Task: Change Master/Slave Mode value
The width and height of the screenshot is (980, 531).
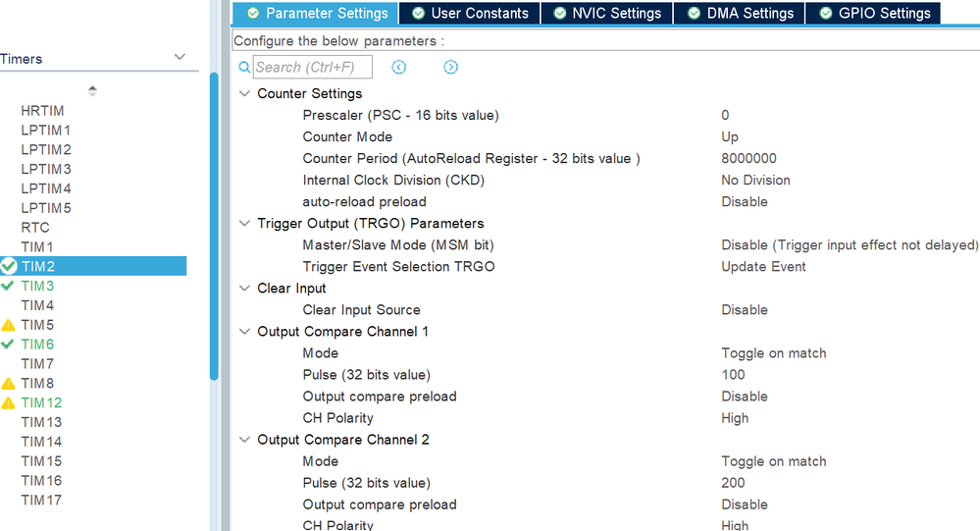Action: click(850, 245)
